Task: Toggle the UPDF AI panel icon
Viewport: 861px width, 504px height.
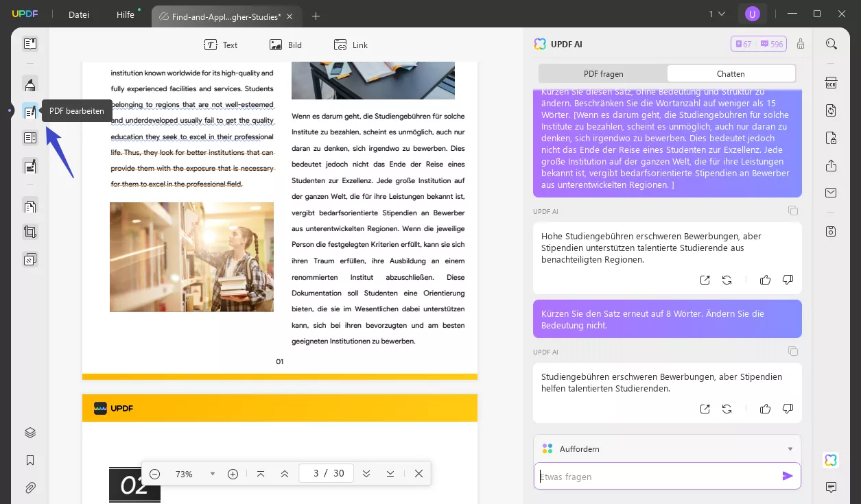Action: (831, 459)
